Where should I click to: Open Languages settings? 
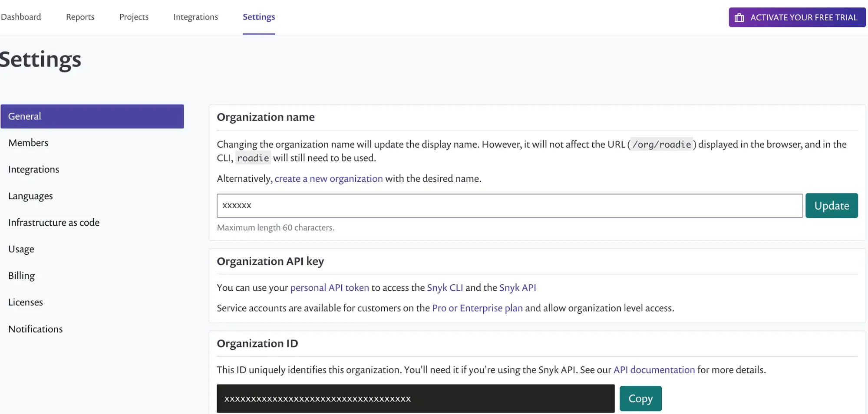click(x=30, y=196)
